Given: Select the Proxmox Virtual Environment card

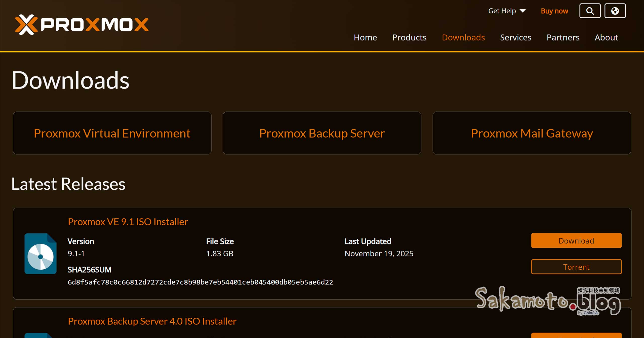Looking at the screenshot, I should click(112, 133).
